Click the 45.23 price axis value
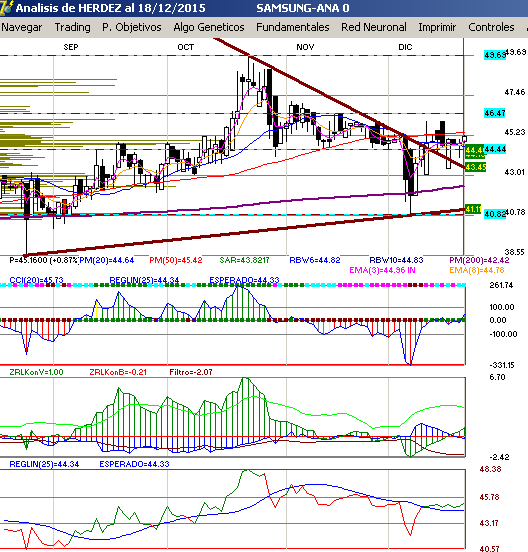This screenshot has width=528, height=552. click(515, 132)
